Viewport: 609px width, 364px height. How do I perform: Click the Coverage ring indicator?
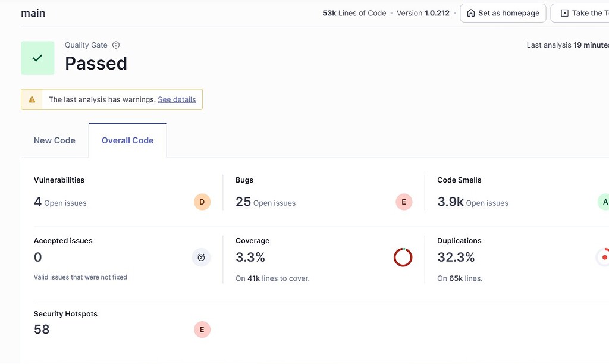pos(403,257)
